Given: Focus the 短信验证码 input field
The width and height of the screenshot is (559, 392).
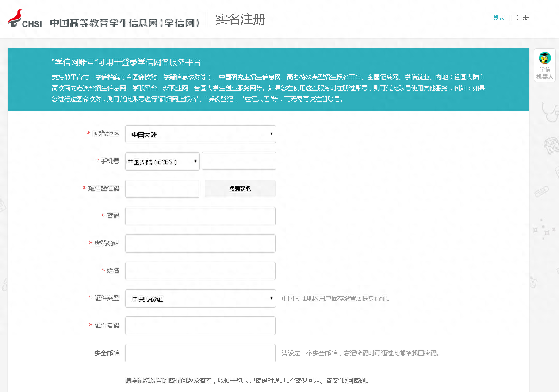Looking at the screenshot, I should coord(162,189).
